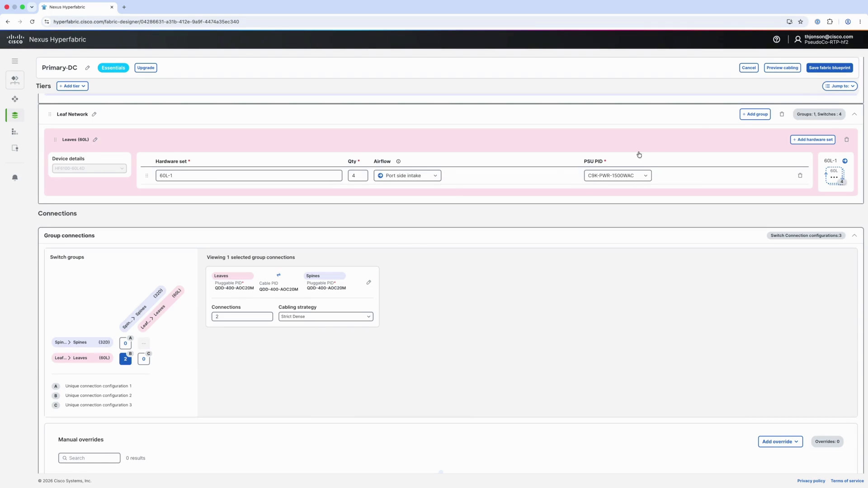Screen dimensions: 868x488
Task: Rename the Leaves (60L) group
Action: coord(95,140)
